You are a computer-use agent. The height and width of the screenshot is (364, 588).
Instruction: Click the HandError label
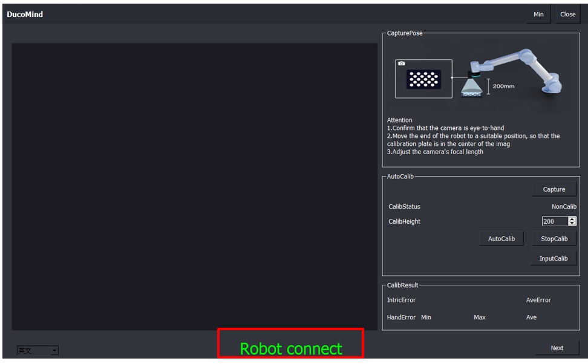401,317
